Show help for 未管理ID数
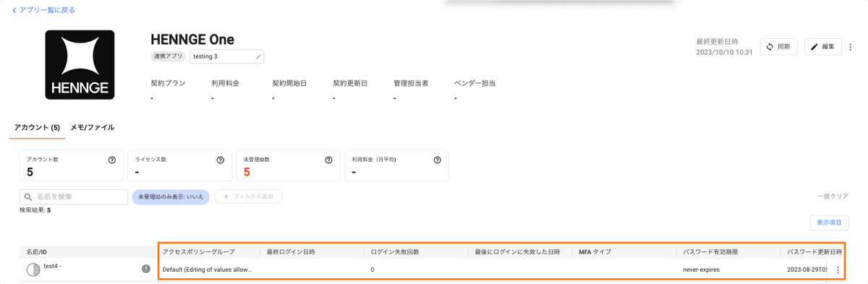Viewport: 868px width, 284px height. click(328, 160)
